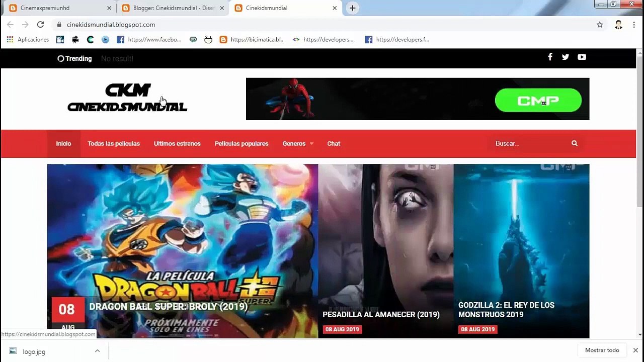Open the https://developers.f... Facebook bookmark
Image resolution: width=644 pixels, height=362 pixels.
coord(397,39)
